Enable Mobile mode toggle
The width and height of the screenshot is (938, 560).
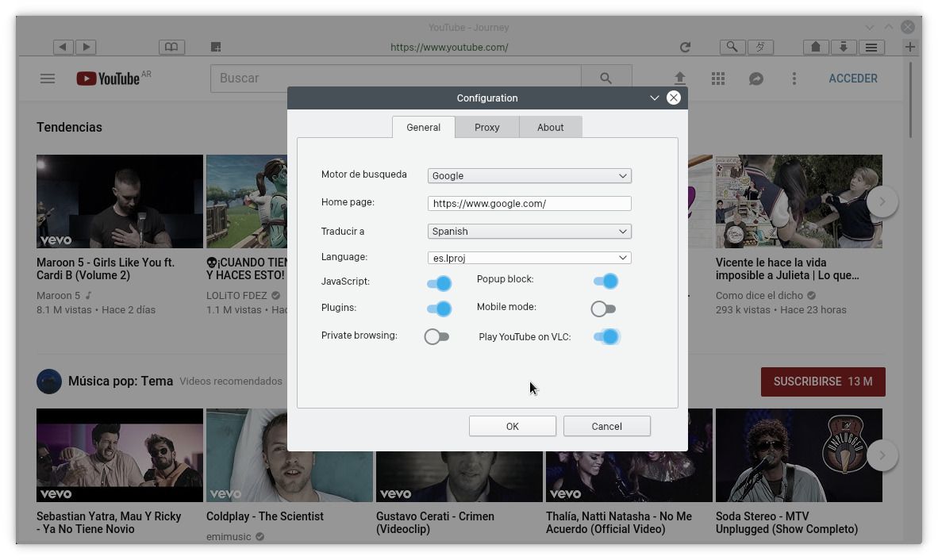pyautogui.click(x=603, y=309)
